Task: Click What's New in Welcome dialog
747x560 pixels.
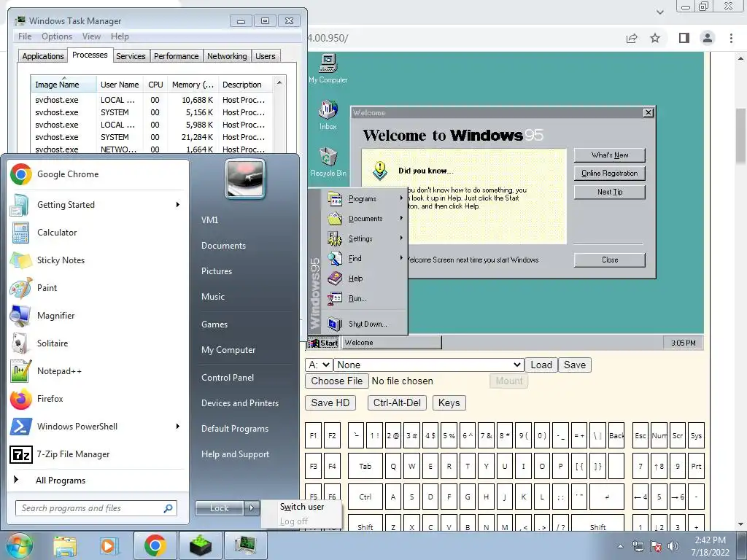Action: coord(610,155)
